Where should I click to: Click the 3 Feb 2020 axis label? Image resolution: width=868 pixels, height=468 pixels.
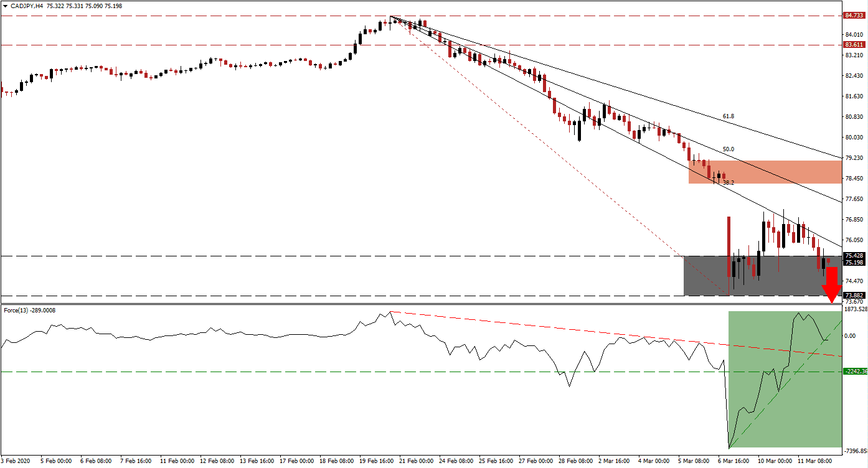[x=14, y=461]
